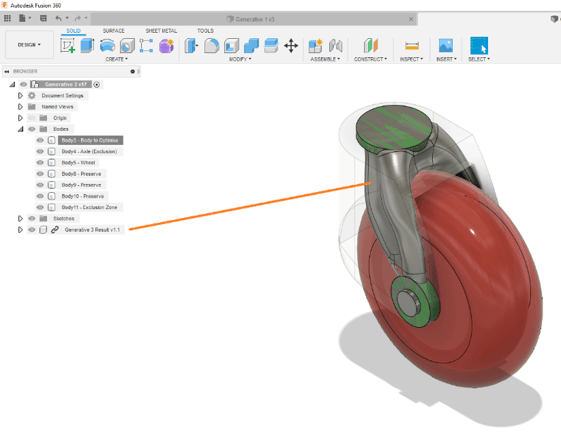
Task: Toggle visibility of Body4 - Axle (Exclusion)
Action: tap(40, 151)
